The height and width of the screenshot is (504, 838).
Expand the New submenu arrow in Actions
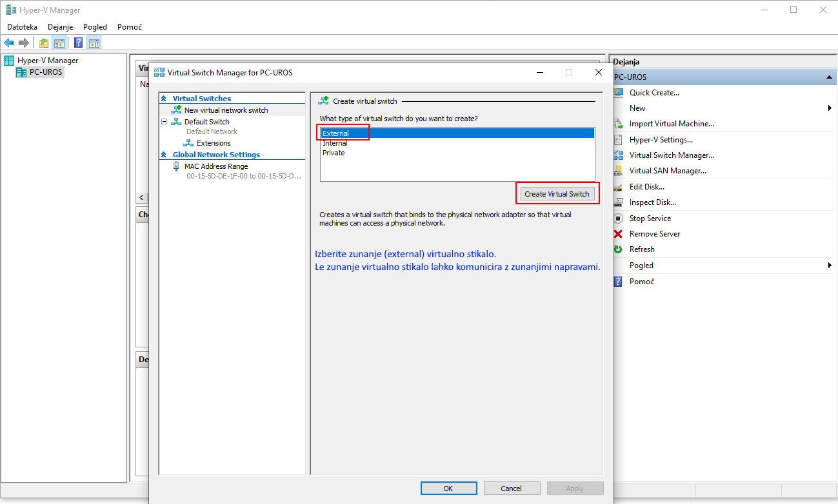830,108
